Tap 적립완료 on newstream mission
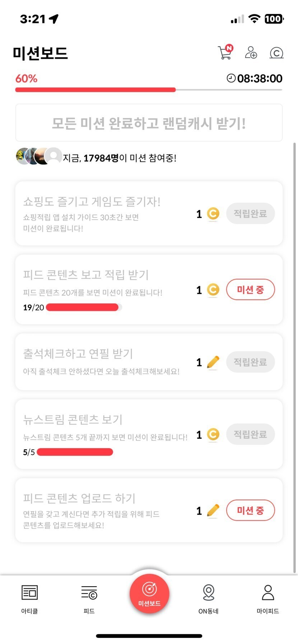The image size is (298, 644). coord(250,435)
